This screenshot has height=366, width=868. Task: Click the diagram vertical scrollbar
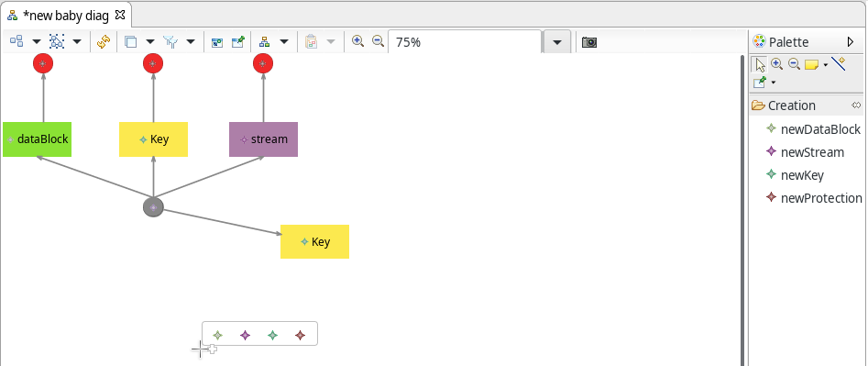tap(742, 210)
